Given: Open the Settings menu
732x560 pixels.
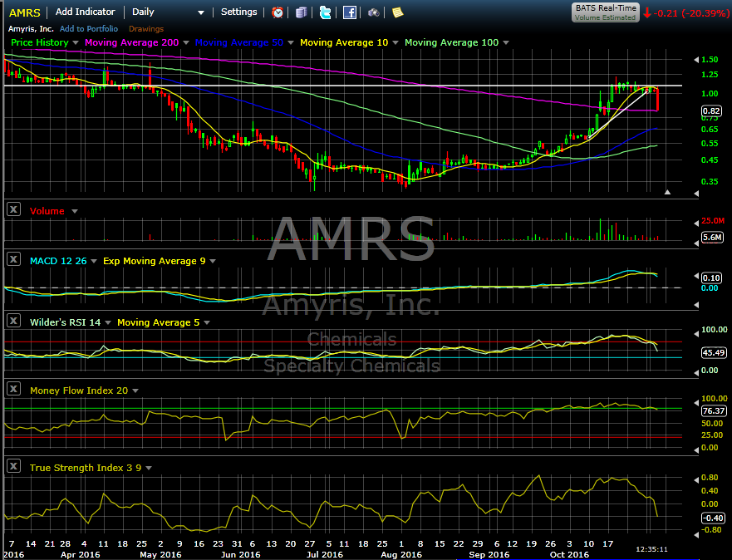Looking at the screenshot, I should pyautogui.click(x=238, y=12).
